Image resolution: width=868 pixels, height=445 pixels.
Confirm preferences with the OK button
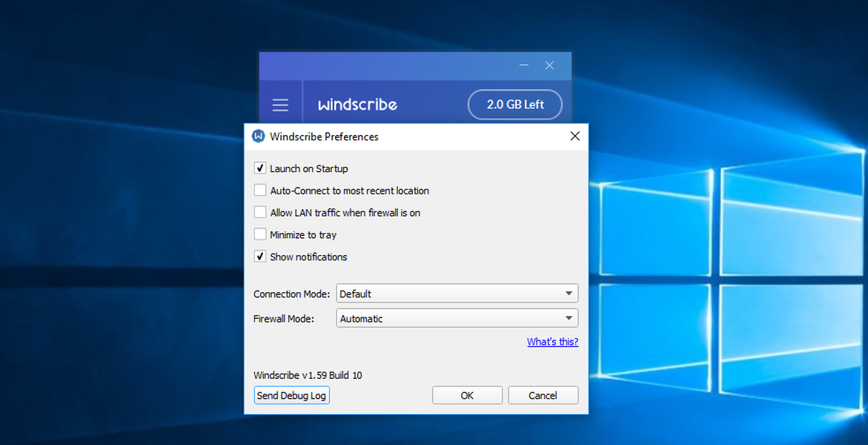(467, 395)
